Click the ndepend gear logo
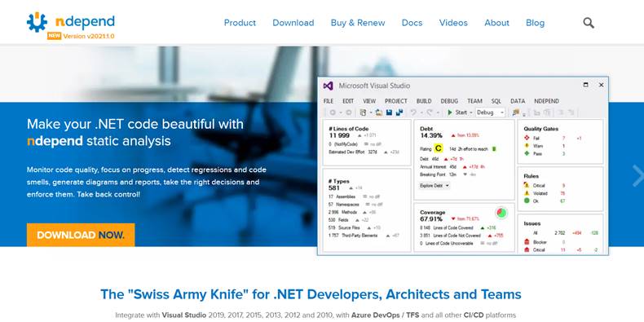This screenshot has width=644, height=322. tap(37, 22)
